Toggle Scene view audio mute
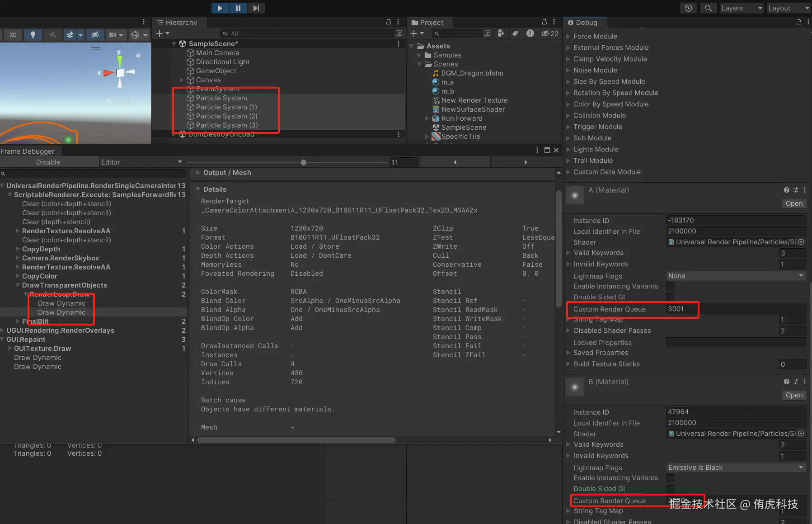Image resolution: width=812 pixels, height=524 pixels. 53,35
